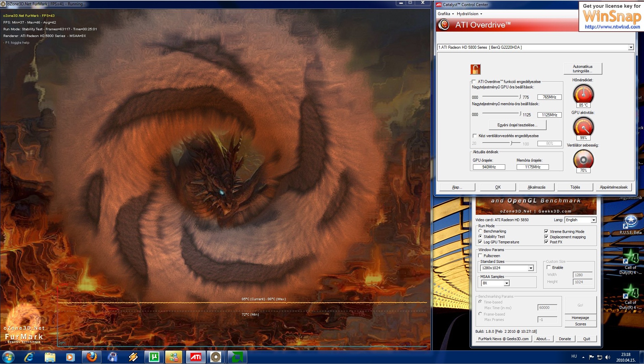Click the Donate button
644x364 pixels.
(565, 339)
